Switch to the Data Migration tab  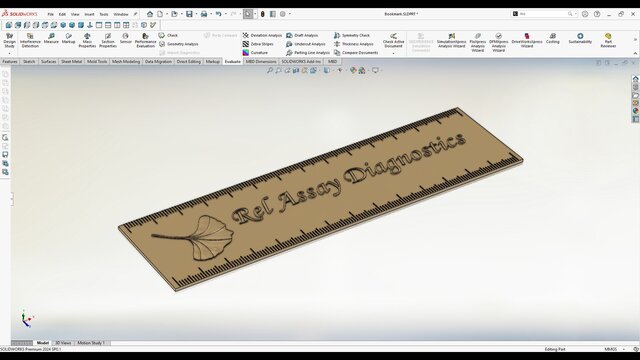click(x=158, y=62)
